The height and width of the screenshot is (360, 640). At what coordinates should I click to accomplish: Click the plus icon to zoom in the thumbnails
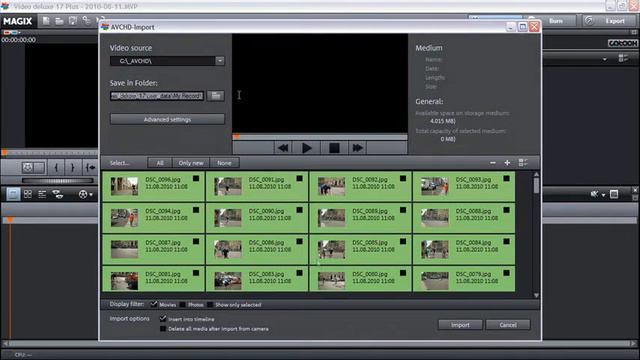pos(507,163)
